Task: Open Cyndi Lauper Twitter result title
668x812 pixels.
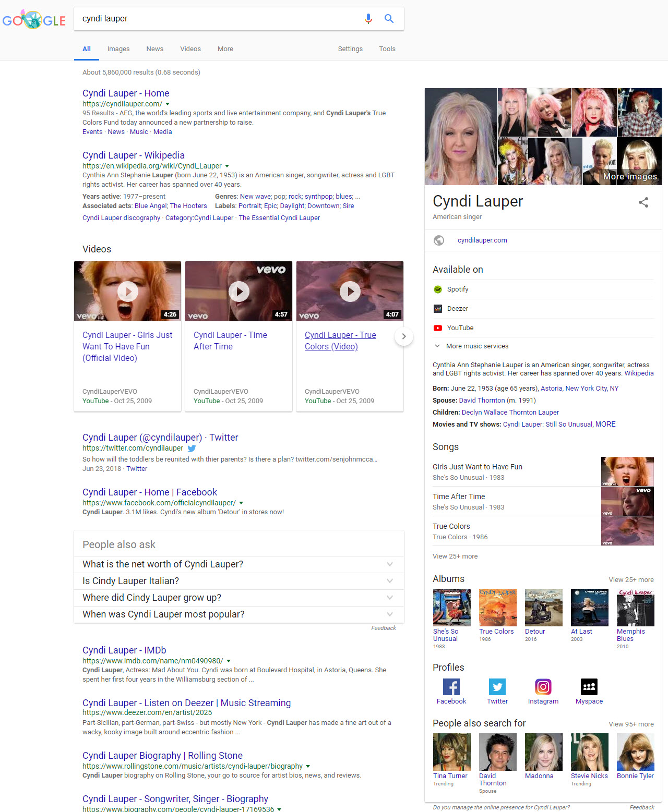Action: [x=160, y=438]
